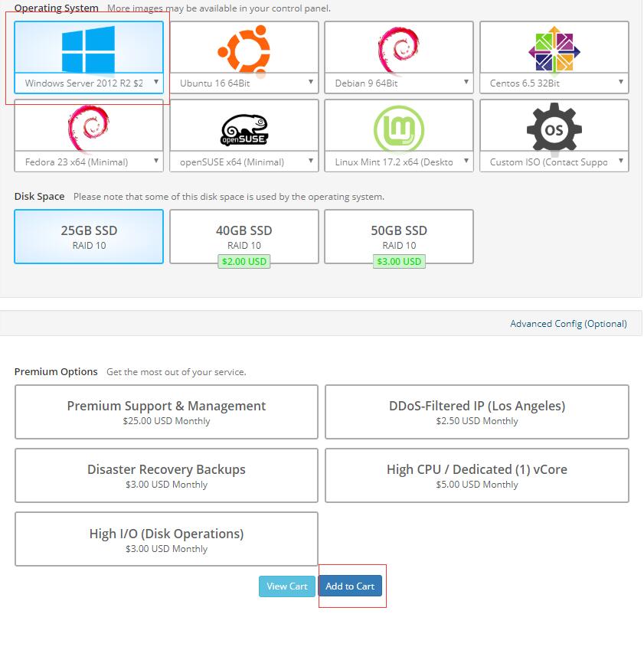Select the Windows logo icon
Screen dimensions: 644x650
click(x=89, y=49)
